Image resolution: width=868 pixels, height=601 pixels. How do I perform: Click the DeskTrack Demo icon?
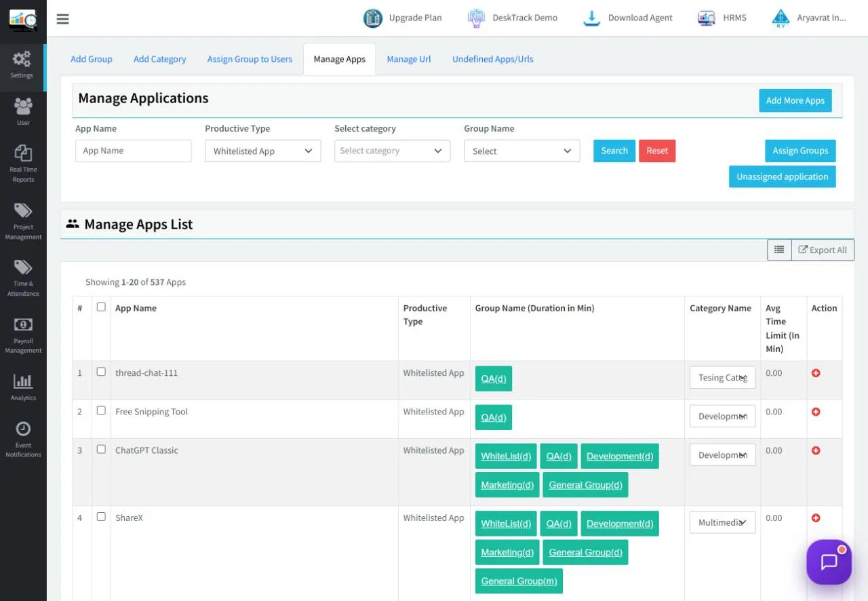pos(476,18)
